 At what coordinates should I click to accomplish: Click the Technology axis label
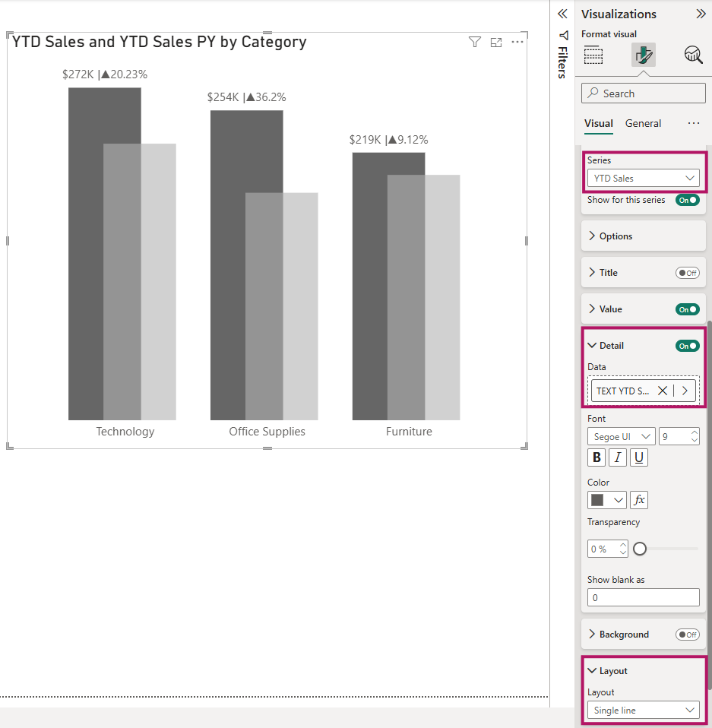(x=125, y=432)
